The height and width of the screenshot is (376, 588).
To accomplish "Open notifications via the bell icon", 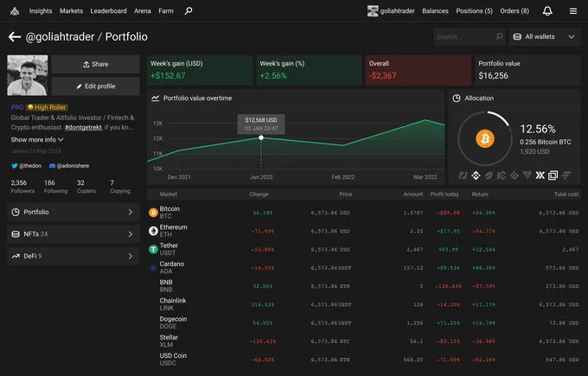I will pos(547,11).
